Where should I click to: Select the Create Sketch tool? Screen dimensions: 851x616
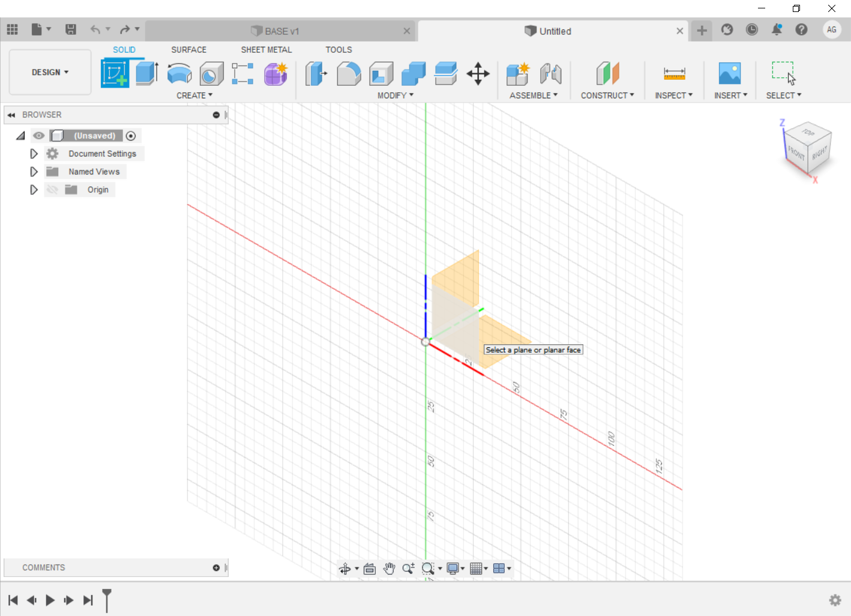tap(115, 74)
